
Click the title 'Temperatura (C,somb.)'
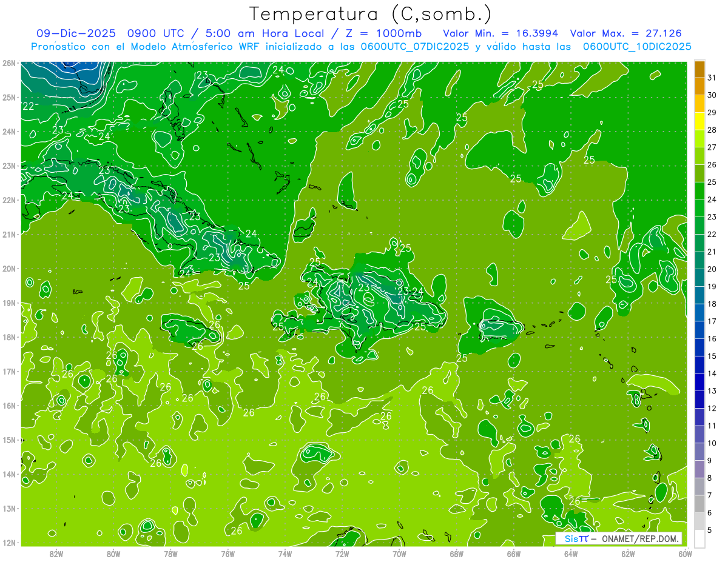point(370,14)
